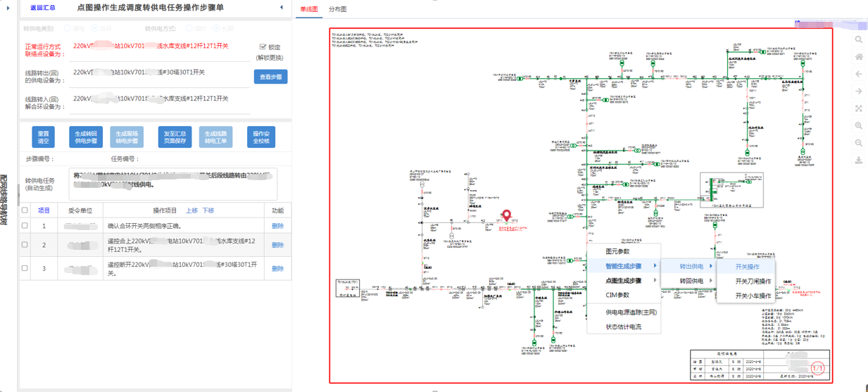The height and width of the screenshot is (392, 868).
Task: Tick the select-all checkbox in table header
Action: [25, 210]
